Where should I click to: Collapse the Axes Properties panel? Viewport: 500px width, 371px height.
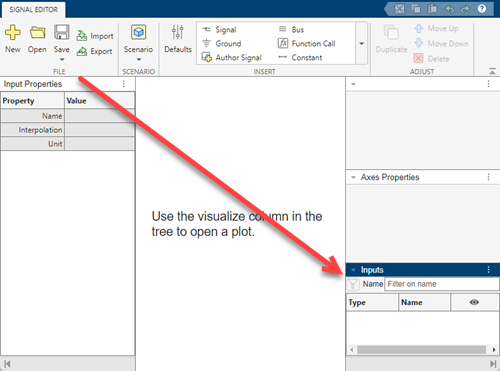coord(353,177)
